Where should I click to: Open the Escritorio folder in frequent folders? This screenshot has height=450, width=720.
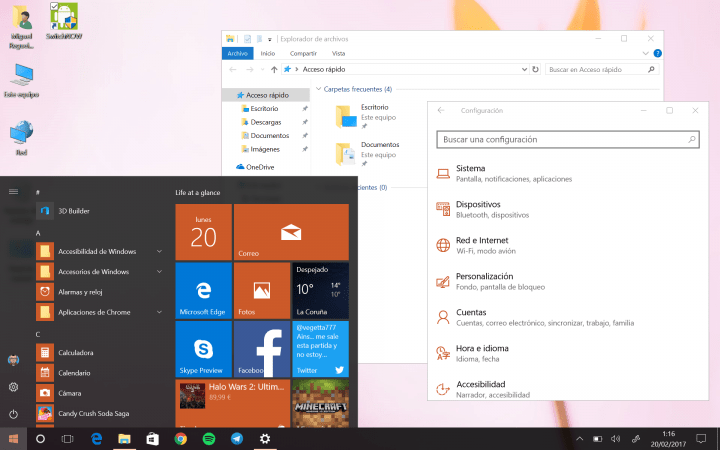point(366,116)
